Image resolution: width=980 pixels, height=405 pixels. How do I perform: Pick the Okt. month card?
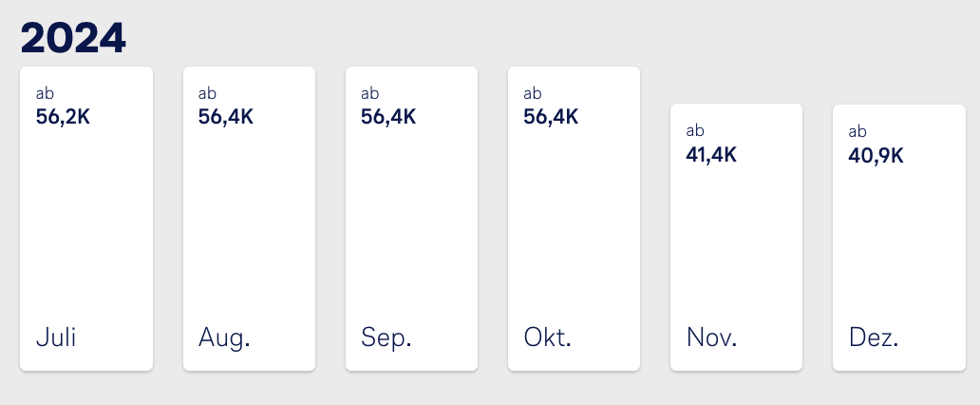(x=574, y=219)
